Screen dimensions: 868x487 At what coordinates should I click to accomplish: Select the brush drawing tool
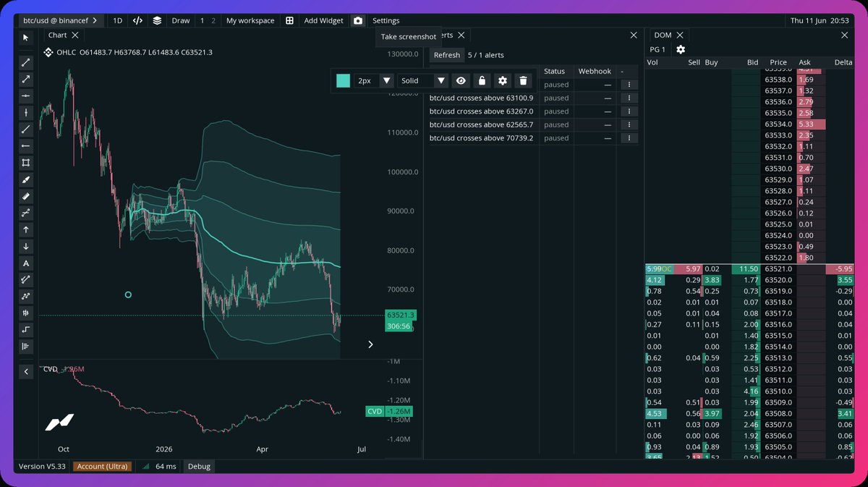(x=26, y=179)
